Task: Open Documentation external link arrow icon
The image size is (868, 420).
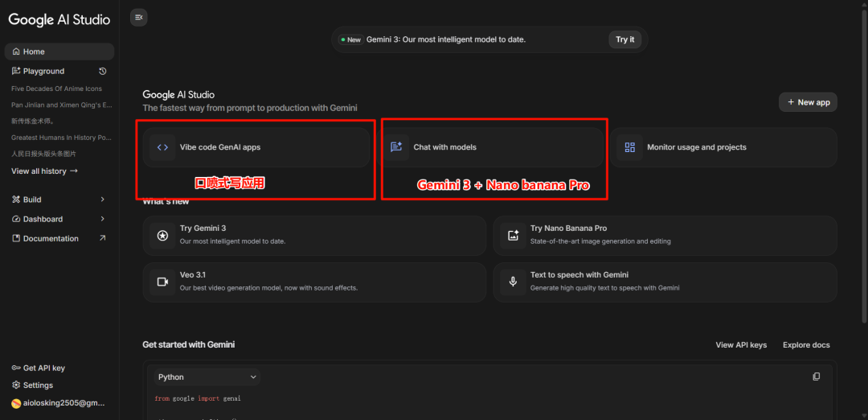Action: pos(102,238)
